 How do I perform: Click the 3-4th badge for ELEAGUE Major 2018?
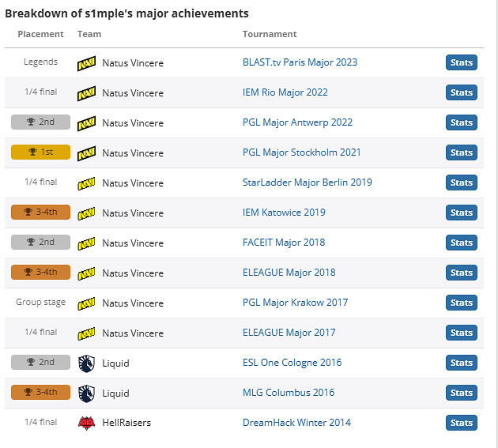(x=40, y=273)
